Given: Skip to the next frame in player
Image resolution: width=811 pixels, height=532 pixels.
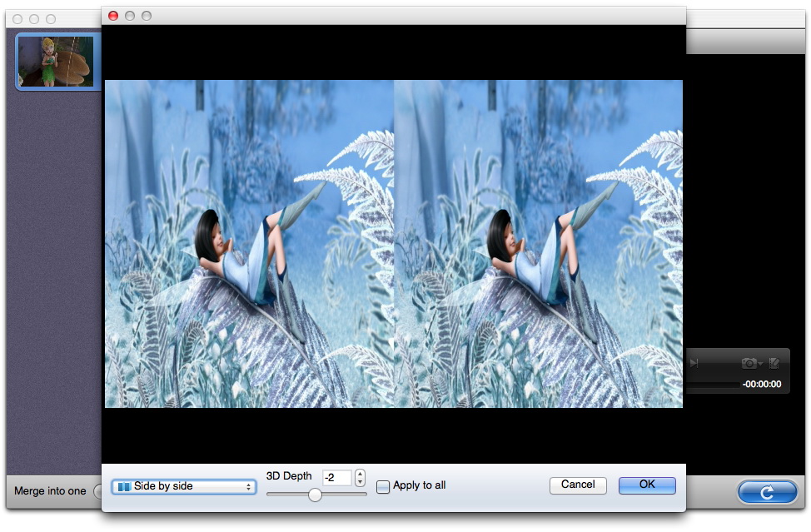Looking at the screenshot, I should pos(694,364).
